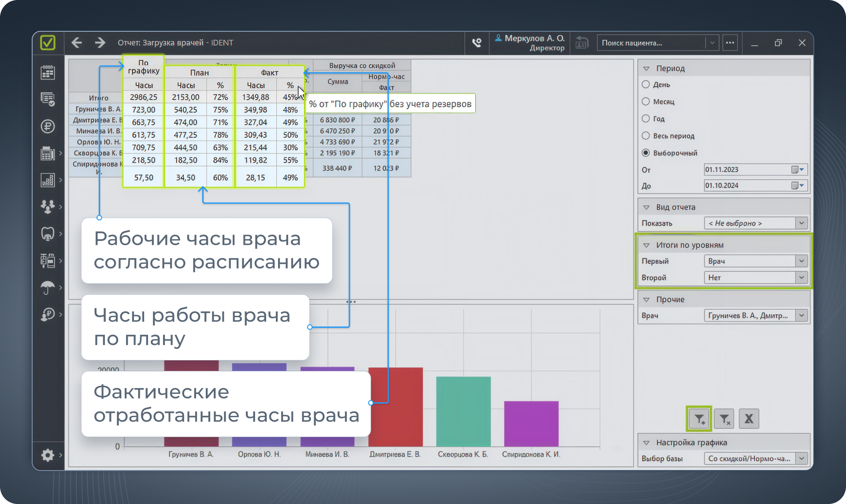This screenshot has width=846, height=504.
Task: Click the chart axis label Минаева И. В.
Action: click(x=327, y=454)
